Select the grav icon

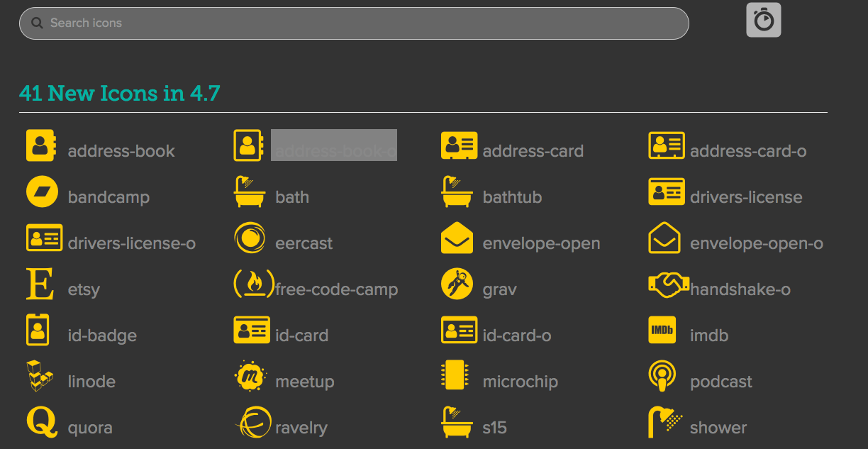[x=457, y=284]
